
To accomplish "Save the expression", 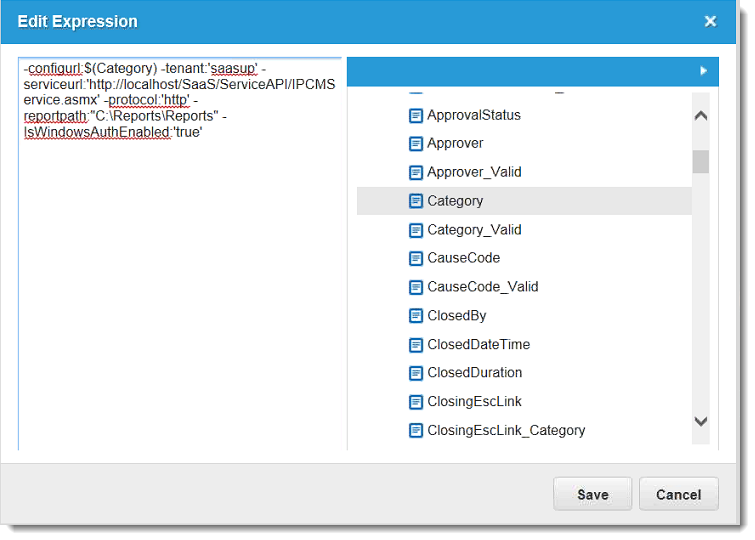I will tap(593, 494).
